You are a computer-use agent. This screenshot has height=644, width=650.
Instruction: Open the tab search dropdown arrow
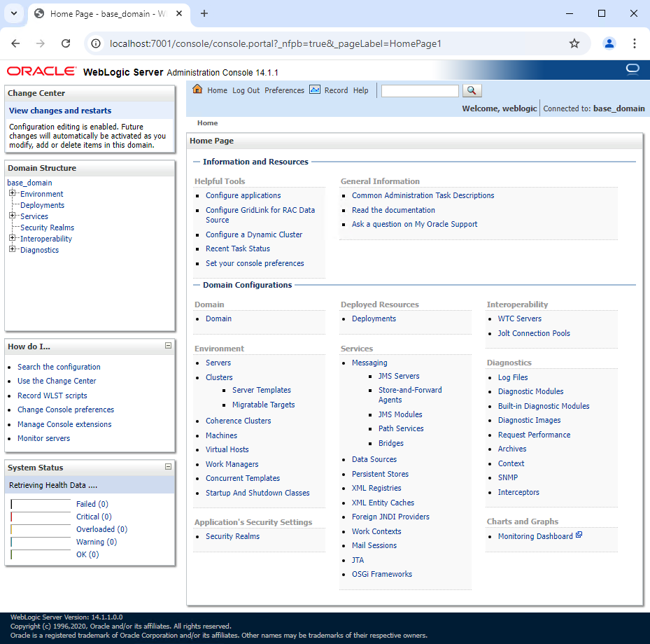coord(14,13)
